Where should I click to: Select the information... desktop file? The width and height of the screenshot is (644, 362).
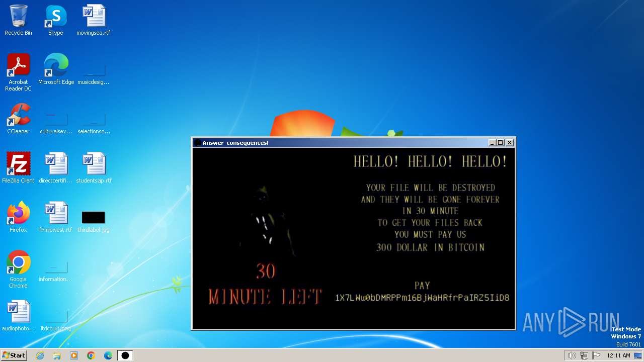56,270
